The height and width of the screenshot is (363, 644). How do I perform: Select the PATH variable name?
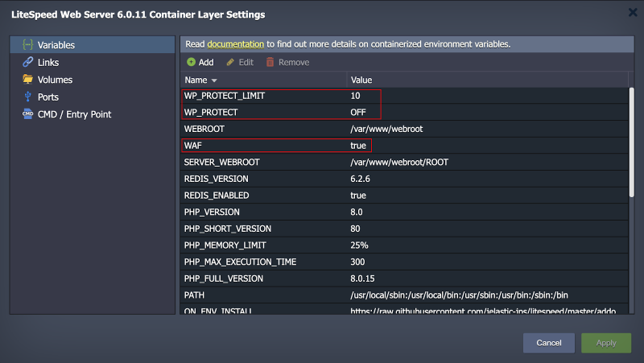pyautogui.click(x=194, y=295)
